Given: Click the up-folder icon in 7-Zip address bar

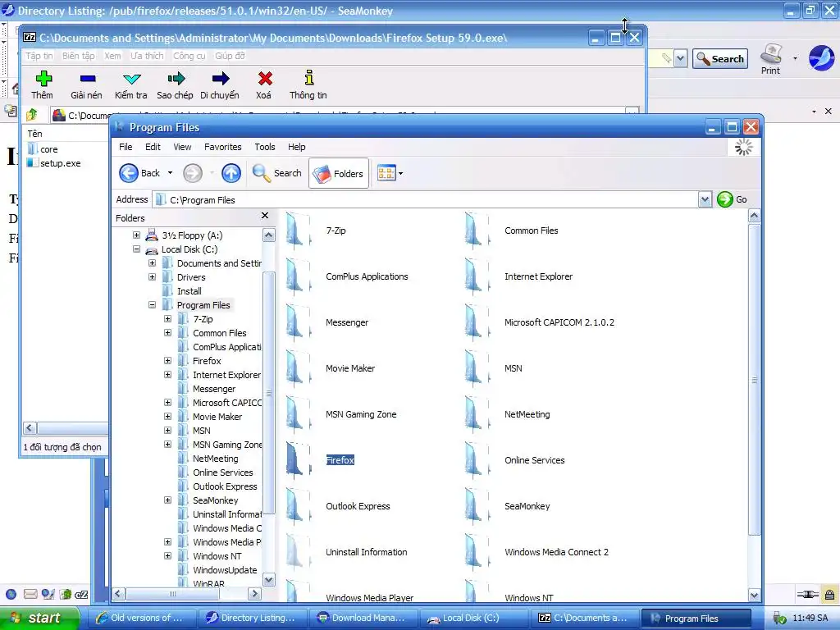Looking at the screenshot, I should coord(32,114).
